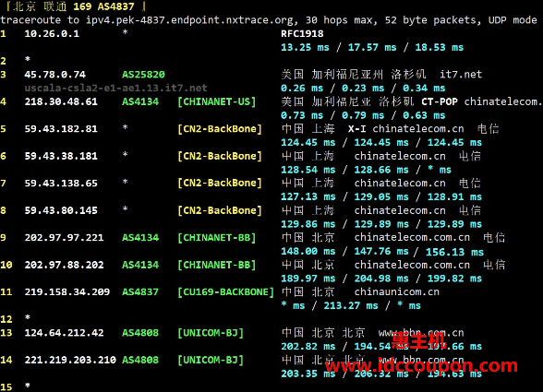This screenshot has height=392, width=543.
Task: Select the latency value 148.00 ms
Action: 308,252
